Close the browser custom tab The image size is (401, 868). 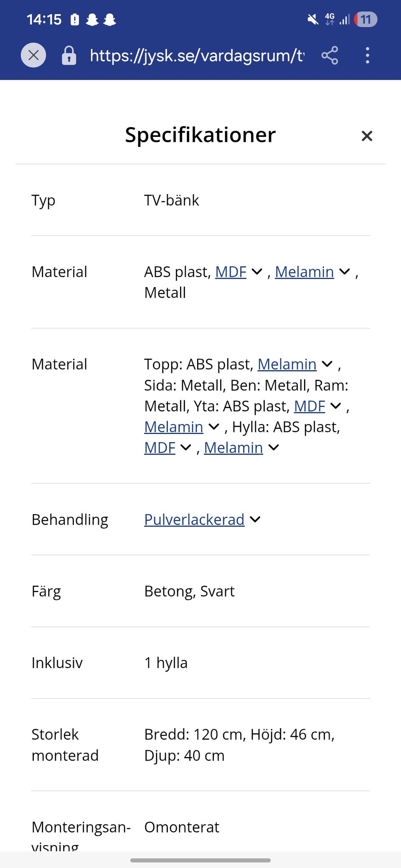[33, 55]
